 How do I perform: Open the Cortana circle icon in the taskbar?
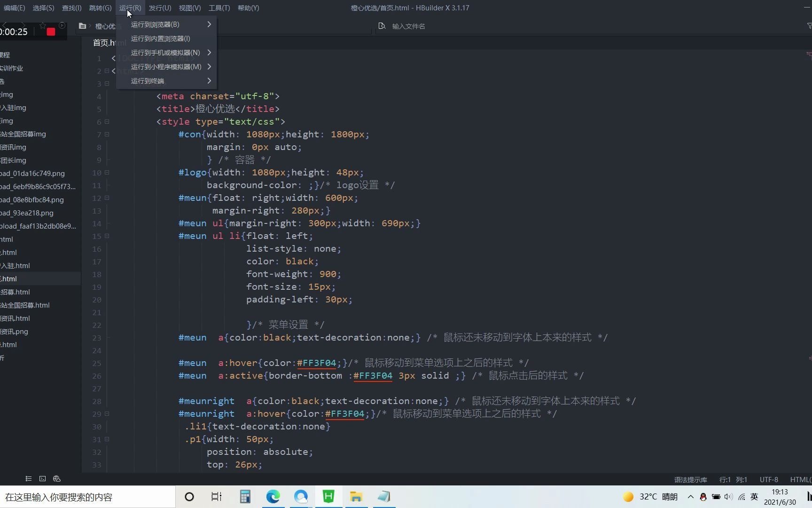tap(189, 497)
